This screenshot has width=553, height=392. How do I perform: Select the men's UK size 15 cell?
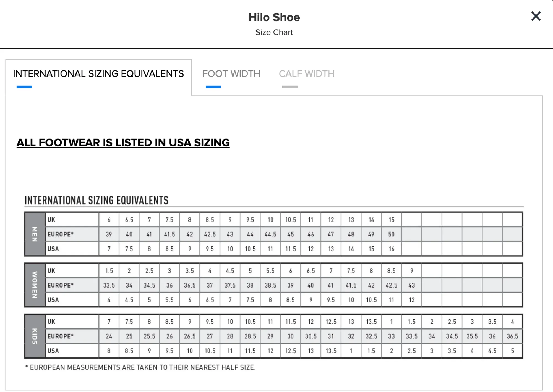pos(391,220)
